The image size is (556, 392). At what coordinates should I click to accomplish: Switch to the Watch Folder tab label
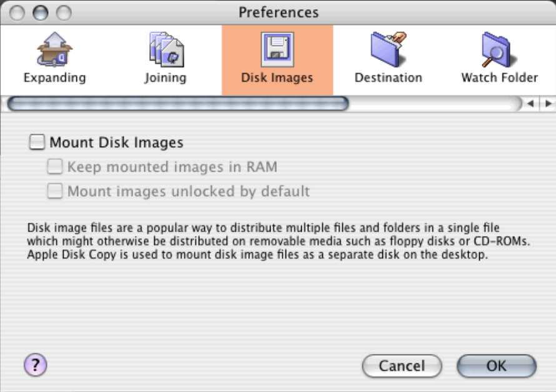click(x=499, y=78)
